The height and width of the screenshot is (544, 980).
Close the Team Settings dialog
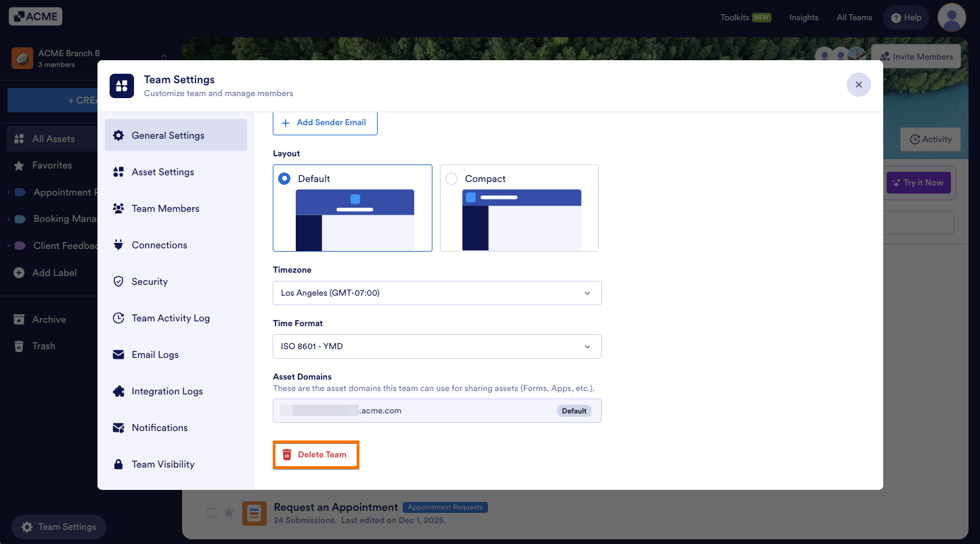(x=859, y=85)
